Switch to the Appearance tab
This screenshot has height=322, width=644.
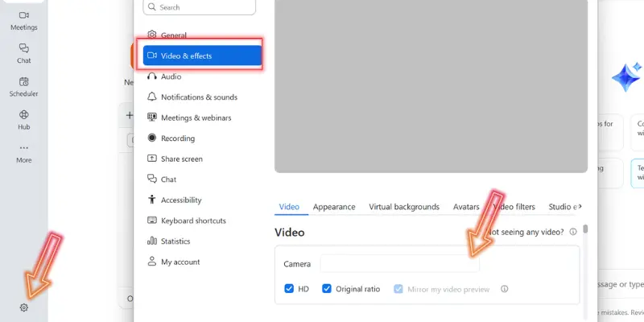(334, 207)
